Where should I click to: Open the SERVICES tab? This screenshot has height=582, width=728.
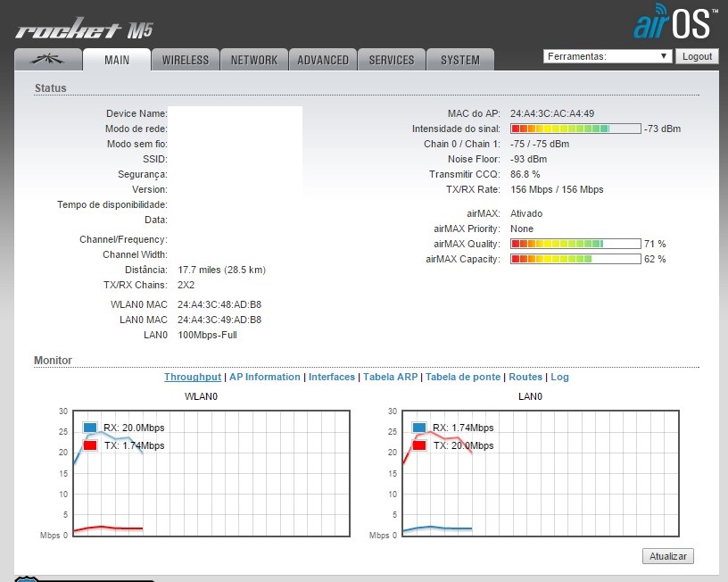click(392, 60)
